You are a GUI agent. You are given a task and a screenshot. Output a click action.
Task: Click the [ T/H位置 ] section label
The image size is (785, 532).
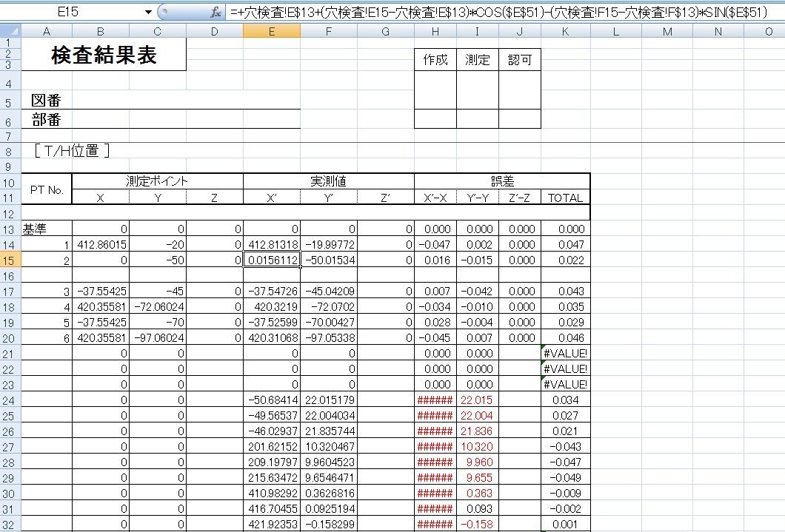click(72, 151)
